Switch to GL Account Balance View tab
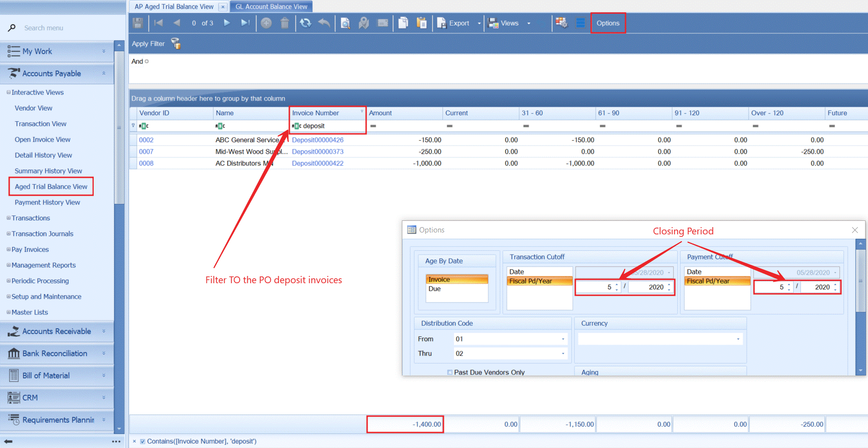The image size is (868, 448). [271, 7]
